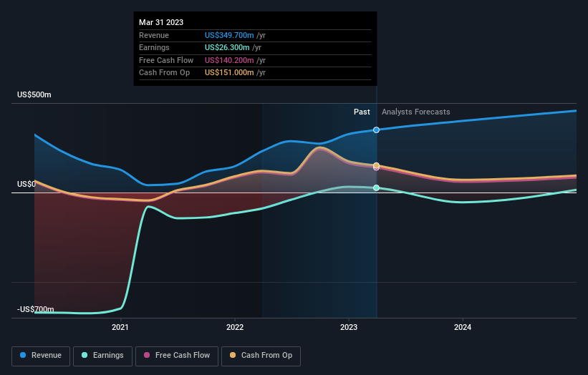
Task: Click the US$500m y-axis label
Action: click(34, 94)
